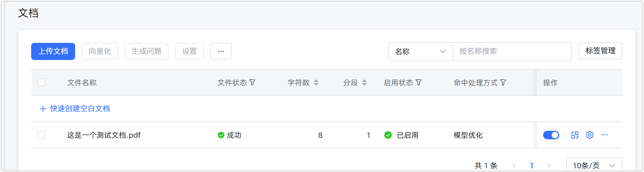Viewport: 644px width, 172px height.
Task: Sort by 字符数 column arrows
Action: (x=316, y=83)
